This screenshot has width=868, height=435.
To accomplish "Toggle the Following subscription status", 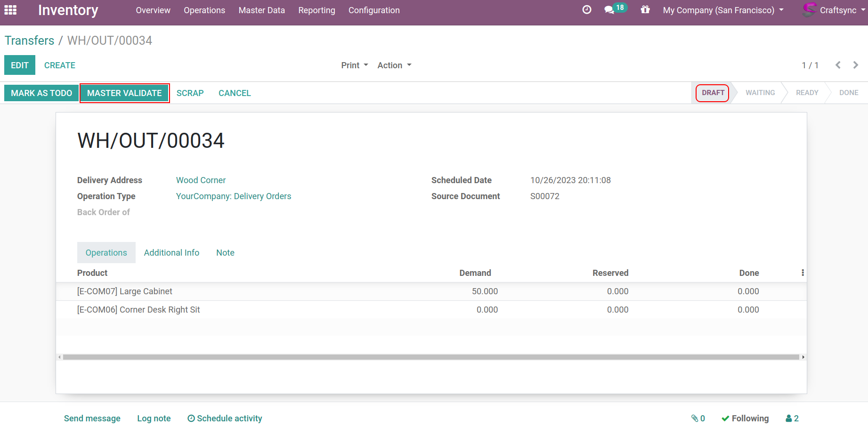I will pos(745,418).
